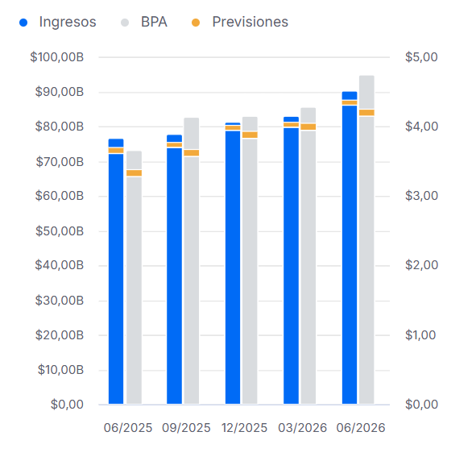476x465 pixels.
Task: Click orange forecast marker on 06/2026 Ingresos bar
Action: tap(350, 102)
